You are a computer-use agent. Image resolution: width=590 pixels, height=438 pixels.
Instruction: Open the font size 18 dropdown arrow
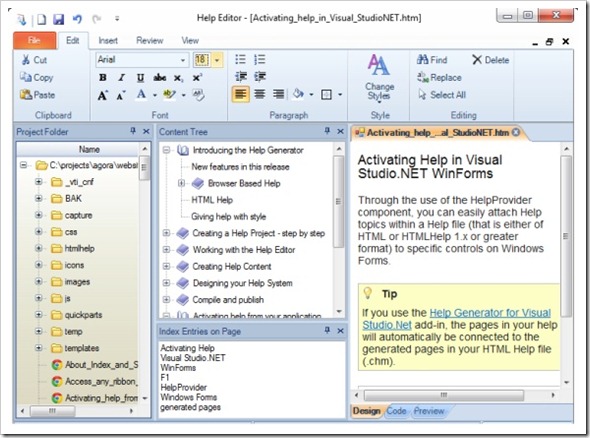click(217, 60)
